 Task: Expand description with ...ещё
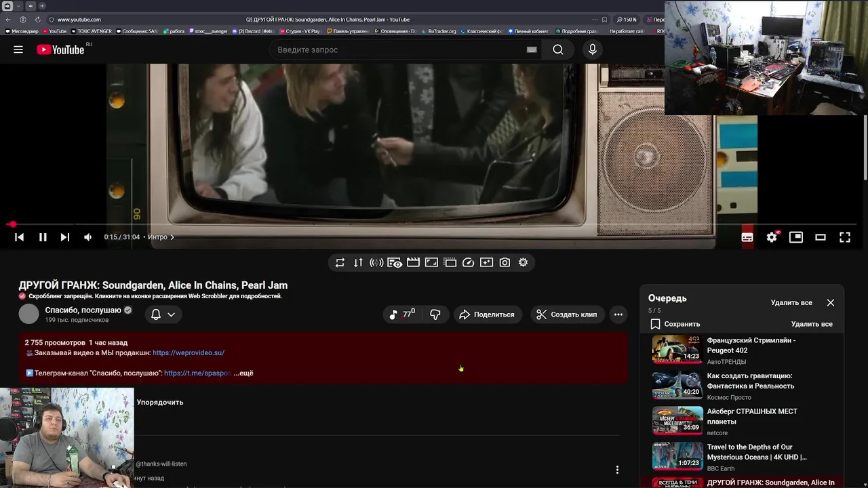[243, 373]
